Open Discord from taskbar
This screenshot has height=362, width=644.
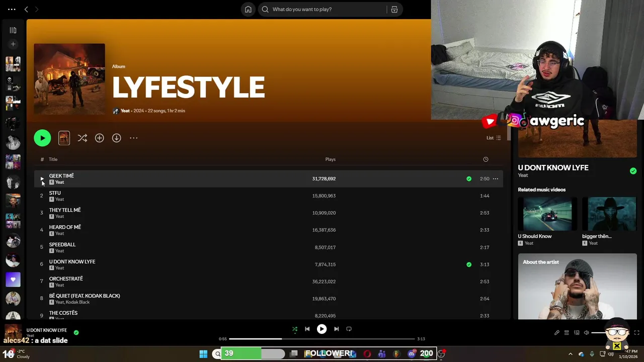(412, 354)
